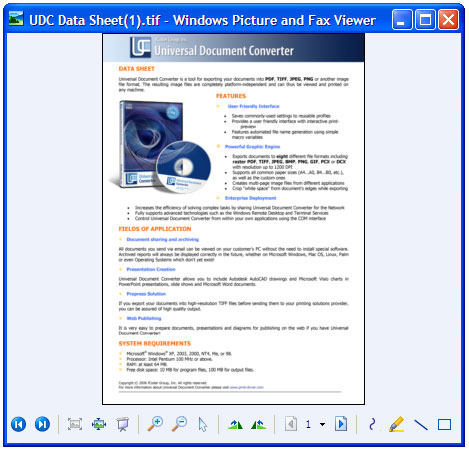Image resolution: width=469 pixels, height=449 pixels.
Task: Click the Universal Document Converter header banner
Action: tap(234, 48)
